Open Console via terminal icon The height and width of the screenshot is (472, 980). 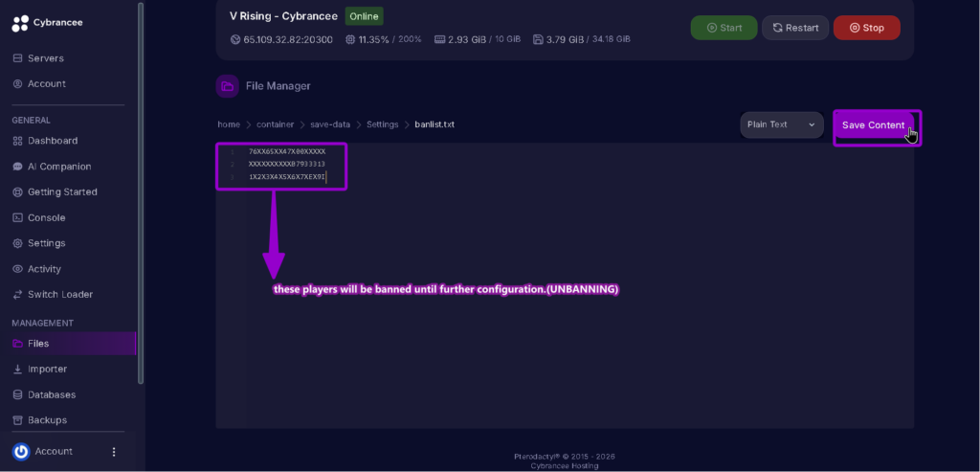17,217
